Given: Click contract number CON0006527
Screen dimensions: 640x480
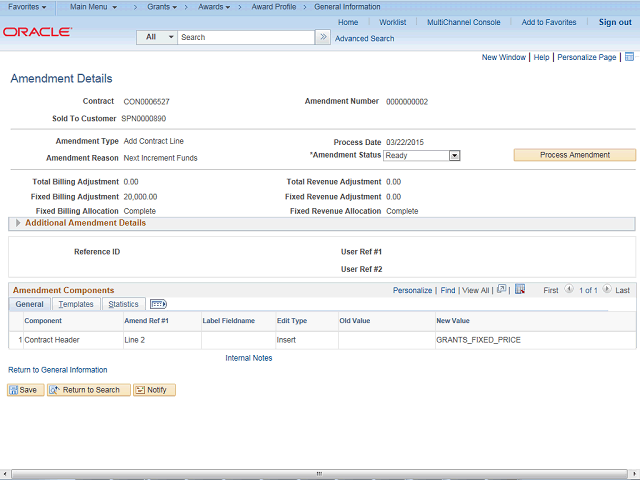Looking at the screenshot, I should point(146,102).
